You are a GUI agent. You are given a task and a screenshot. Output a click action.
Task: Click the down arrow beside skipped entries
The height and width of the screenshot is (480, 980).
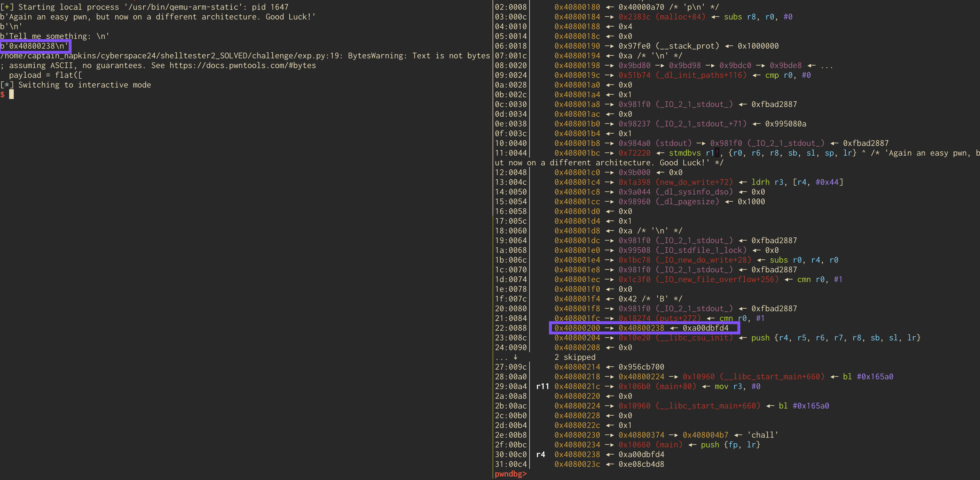515,357
